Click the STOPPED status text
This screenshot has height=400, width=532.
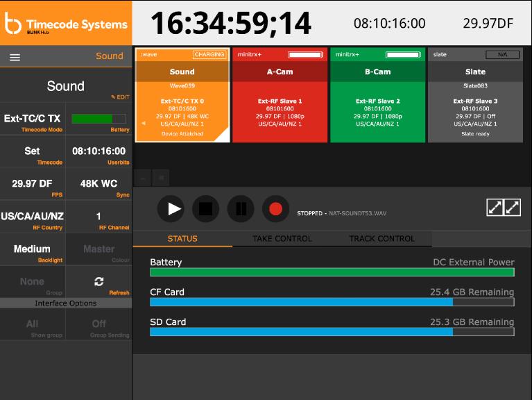tap(310, 213)
